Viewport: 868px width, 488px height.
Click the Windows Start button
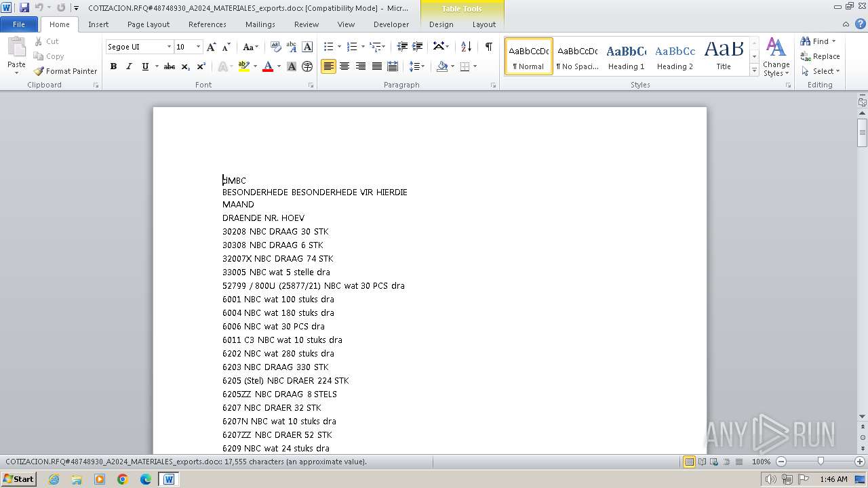pyautogui.click(x=19, y=479)
